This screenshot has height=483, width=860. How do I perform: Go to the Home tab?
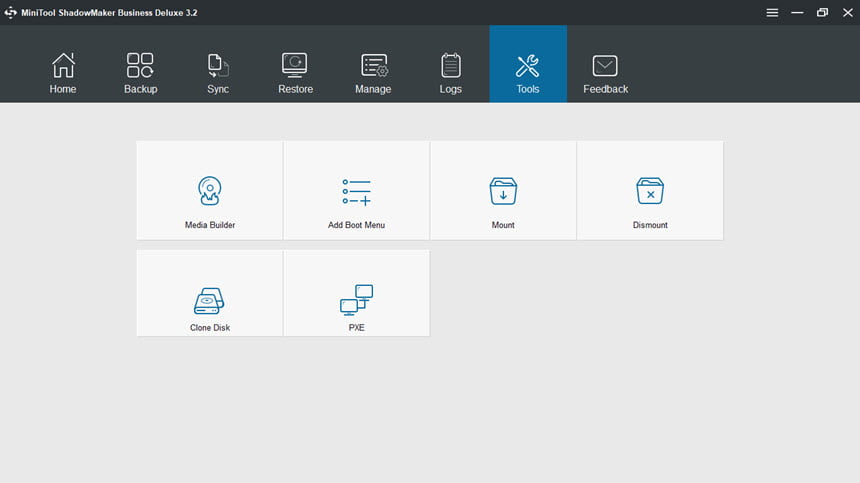click(x=63, y=72)
